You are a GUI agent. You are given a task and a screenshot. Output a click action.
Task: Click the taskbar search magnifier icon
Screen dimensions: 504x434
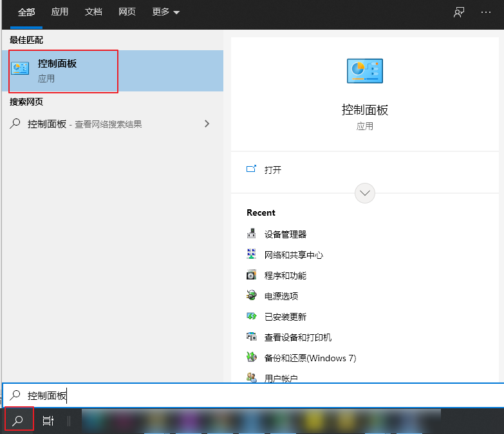18,420
